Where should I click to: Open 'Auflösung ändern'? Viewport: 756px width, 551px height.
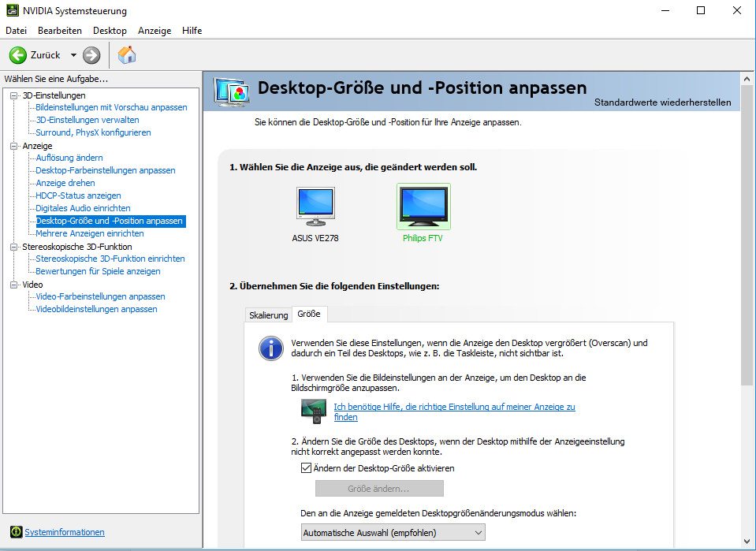(69, 158)
